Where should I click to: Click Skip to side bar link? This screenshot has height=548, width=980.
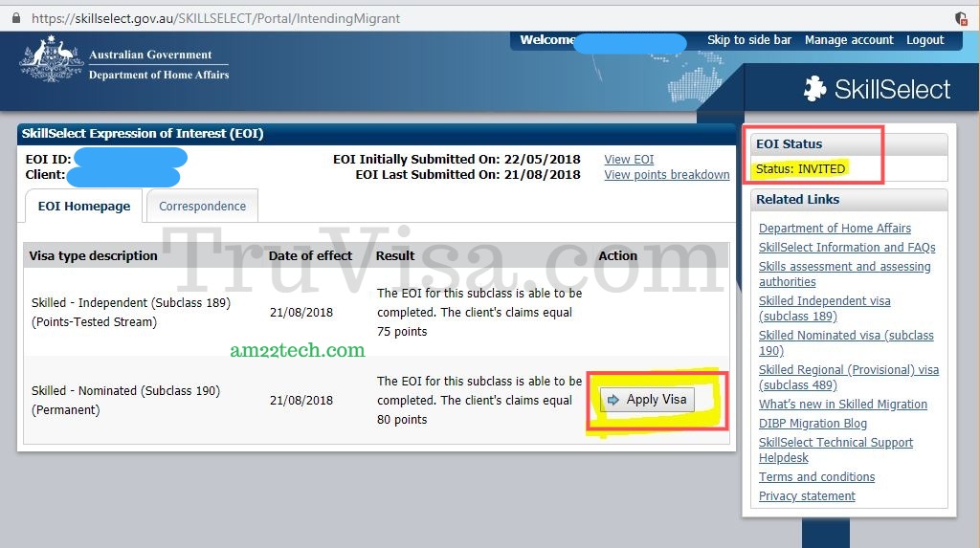(748, 40)
